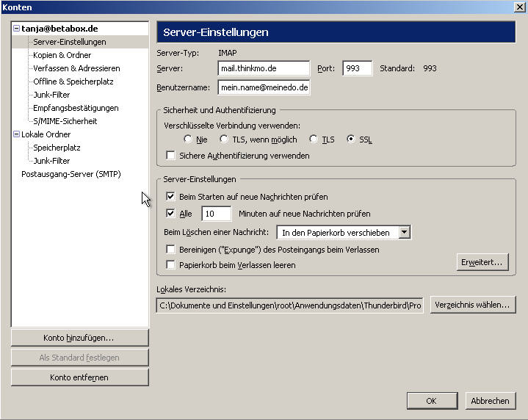Select Postausgang-Server (SMTP) entry
The width and height of the screenshot is (528, 420).
click(x=70, y=174)
